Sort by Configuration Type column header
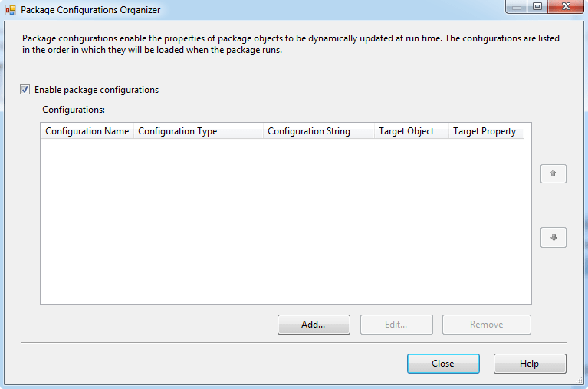The image size is (588, 389). [199, 131]
